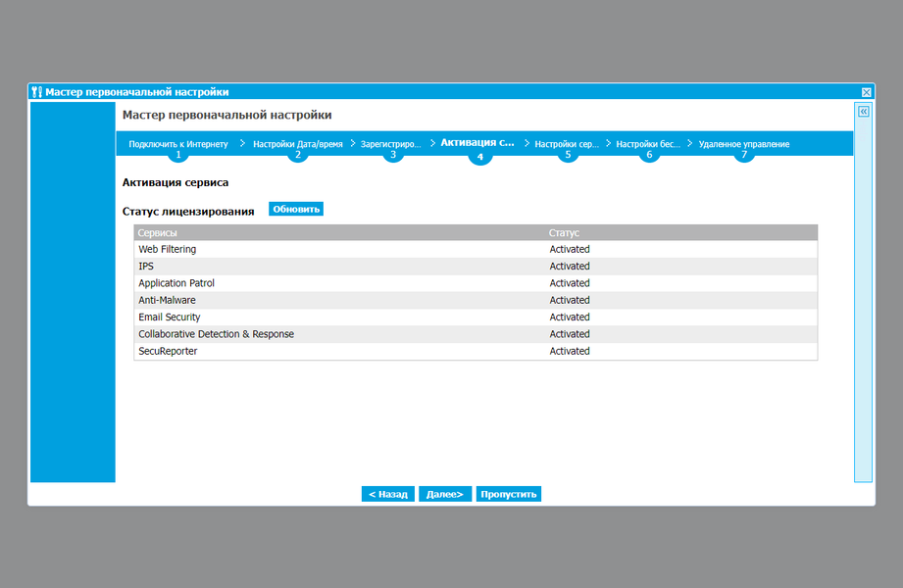Go back with the Назад button
Viewport: 903px width, 588px height.
tap(388, 494)
